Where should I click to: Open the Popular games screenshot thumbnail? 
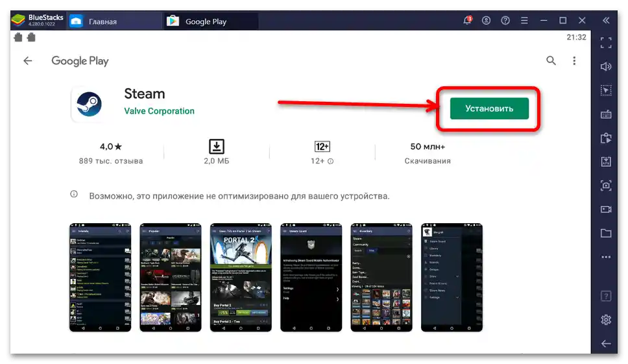tap(171, 277)
